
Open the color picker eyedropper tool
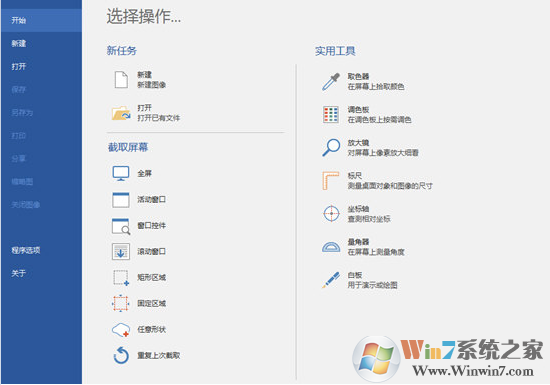pos(331,81)
